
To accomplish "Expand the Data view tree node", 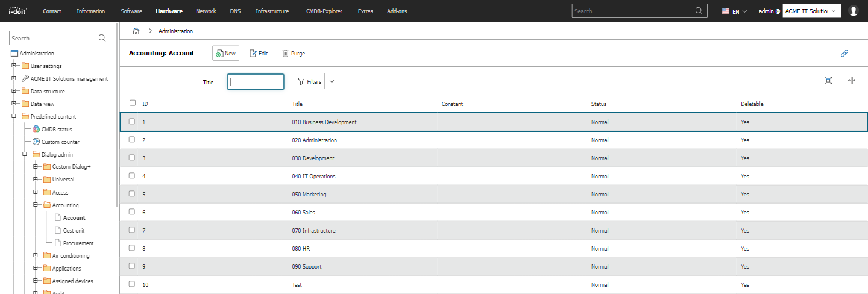I will coord(14,104).
